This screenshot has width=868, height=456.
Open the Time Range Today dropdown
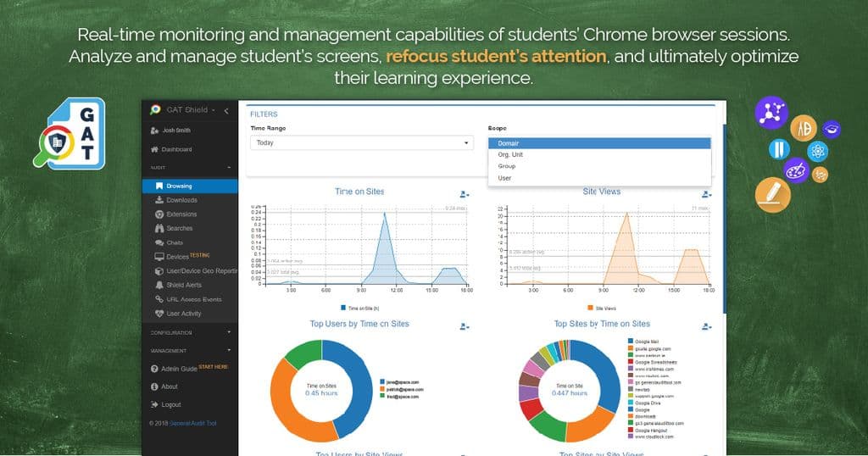pos(362,142)
